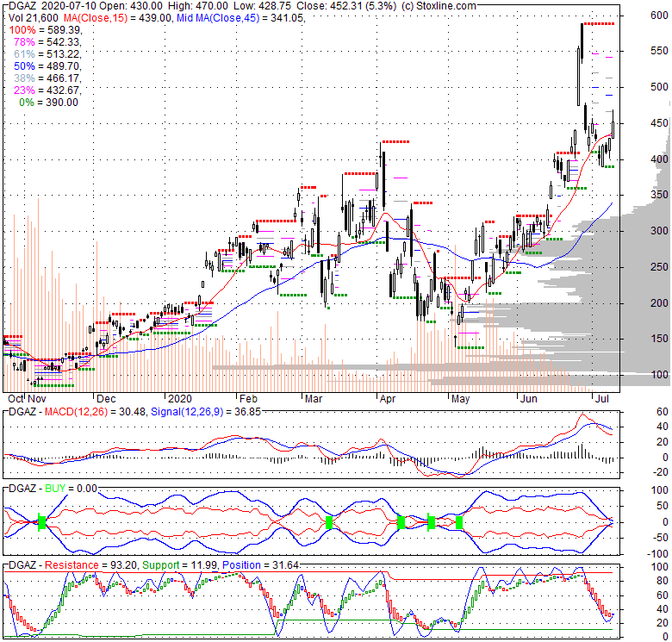This screenshot has height=642, width=672.
Task: Click the Mid MA(Close,45) = 341.05 legend
Action: tap(240, 18)
